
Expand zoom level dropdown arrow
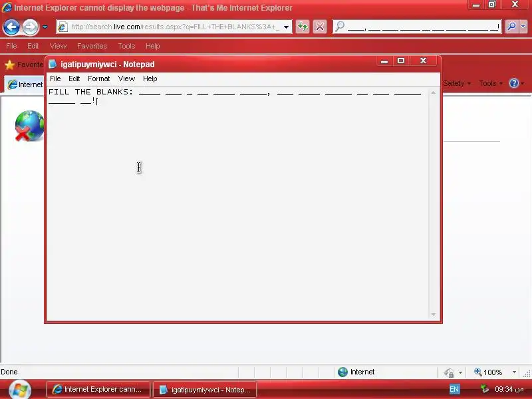(x=514, y=372)
